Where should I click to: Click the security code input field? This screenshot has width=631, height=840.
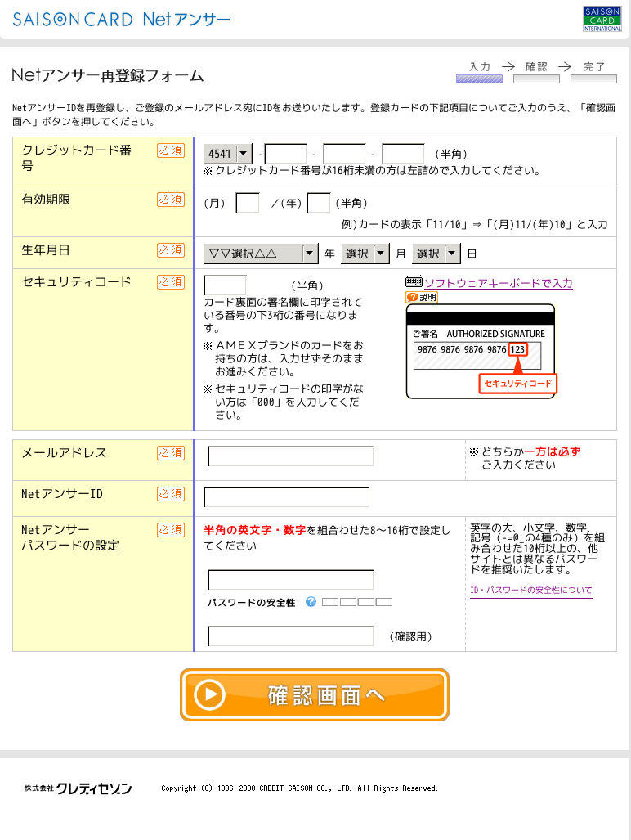point(225,285)
